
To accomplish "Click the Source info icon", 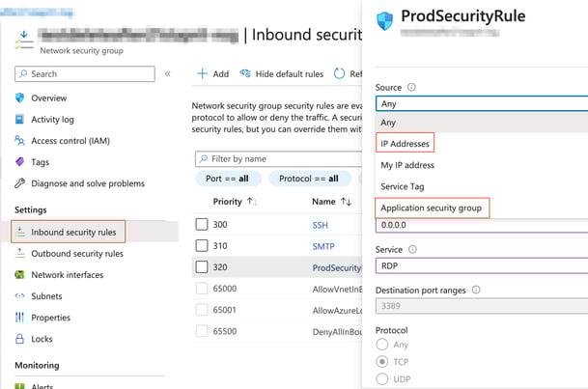I will 411,87.
